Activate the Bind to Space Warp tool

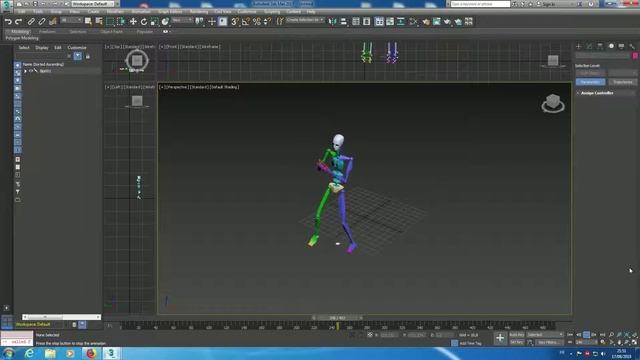(52, 22)
